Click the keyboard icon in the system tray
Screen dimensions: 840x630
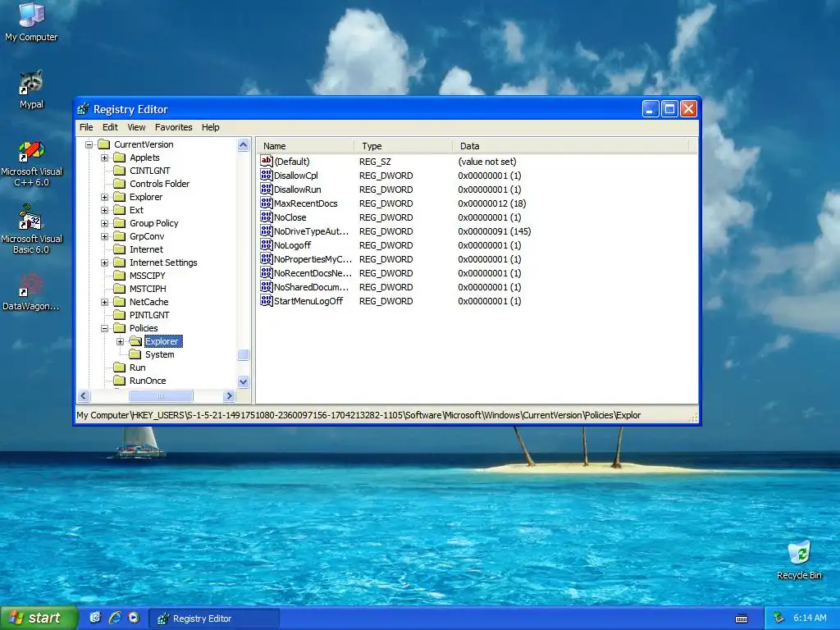click(x=742, y=619)
